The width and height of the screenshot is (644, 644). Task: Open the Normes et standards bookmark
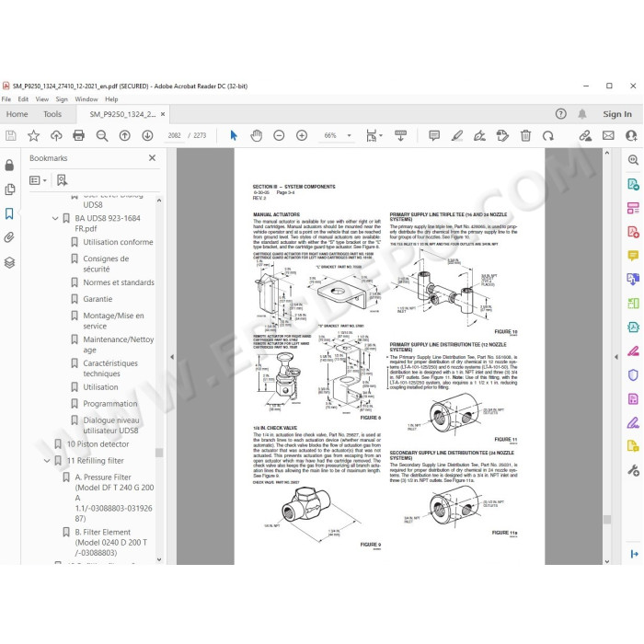coord(119,282)
